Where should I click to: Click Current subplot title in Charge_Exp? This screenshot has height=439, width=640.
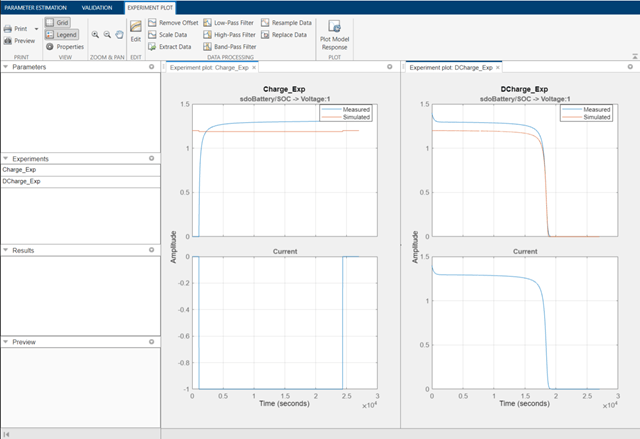[285, 251]
